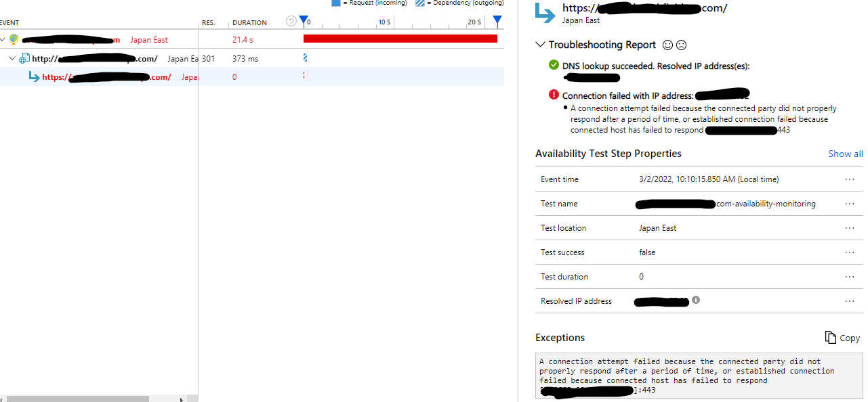The height and width of the screenshot is (402, 868).
Task: Click the RES. column header
Action: point(208,22)
